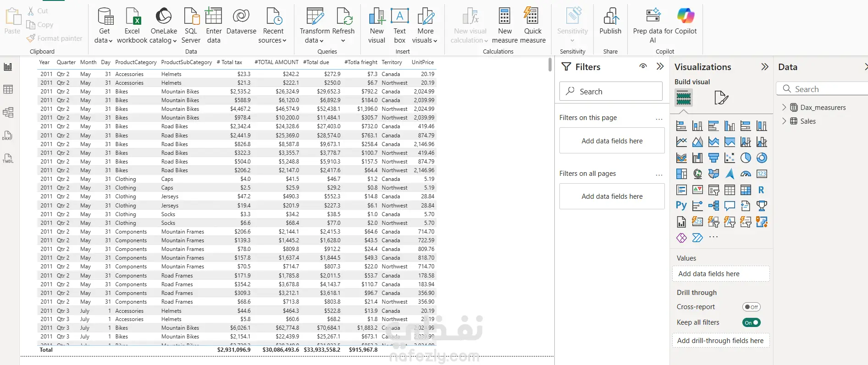Click the Values Add data fields well
The width and height of the screenshot is (868, 365).
(721, 274)
